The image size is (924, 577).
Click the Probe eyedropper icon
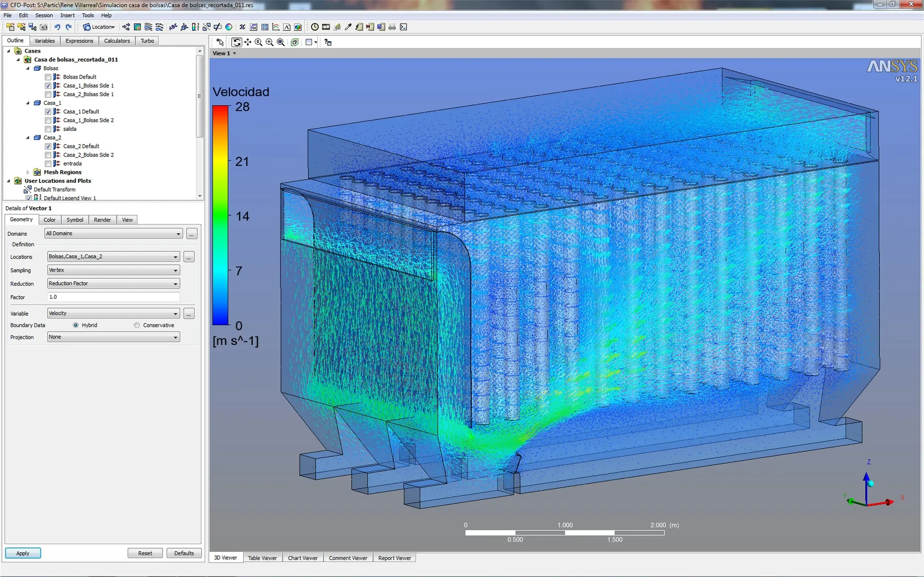(348, 27)
